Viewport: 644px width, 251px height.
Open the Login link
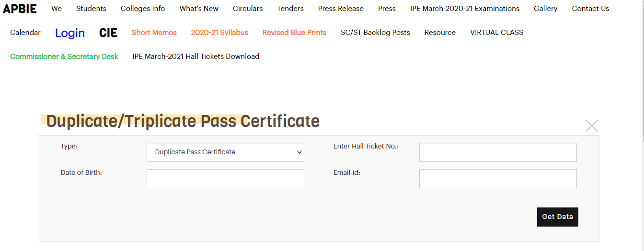[70, 33]
